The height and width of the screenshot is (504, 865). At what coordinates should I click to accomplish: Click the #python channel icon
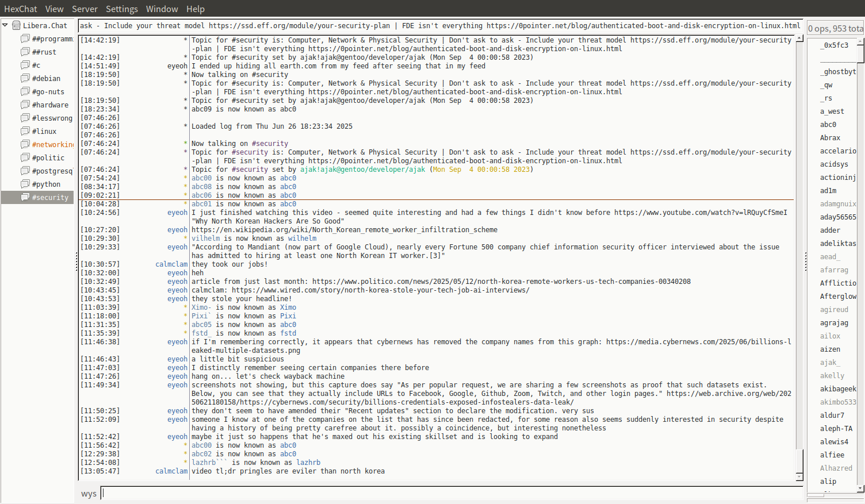25,184
